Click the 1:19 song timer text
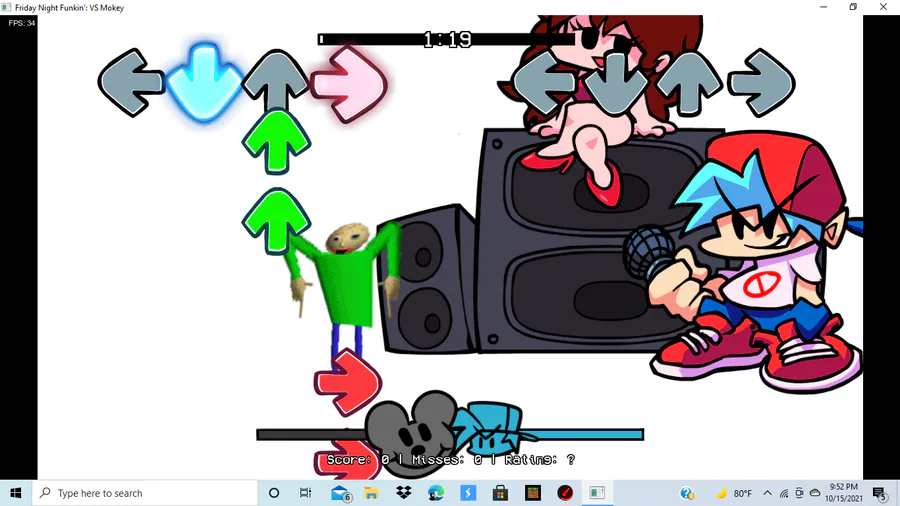Image resolution: width=900 pixels, height=506 pixels. pyautogui.click(x=447, y=40)
